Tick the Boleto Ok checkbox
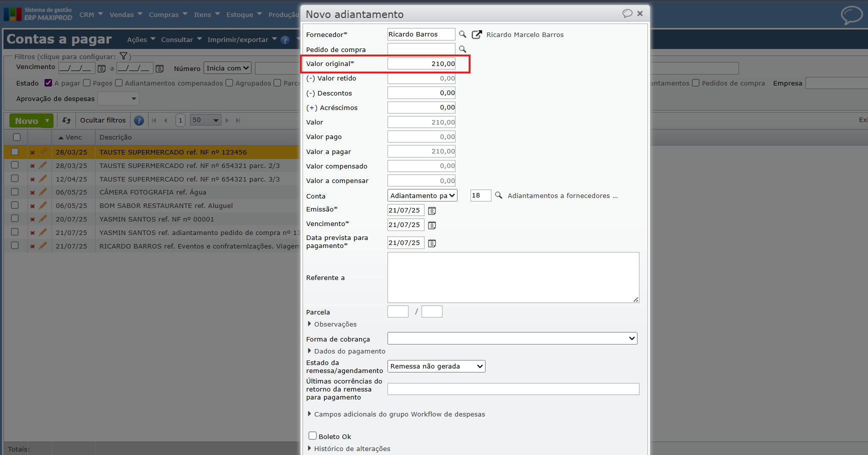 tap(312, 435)
